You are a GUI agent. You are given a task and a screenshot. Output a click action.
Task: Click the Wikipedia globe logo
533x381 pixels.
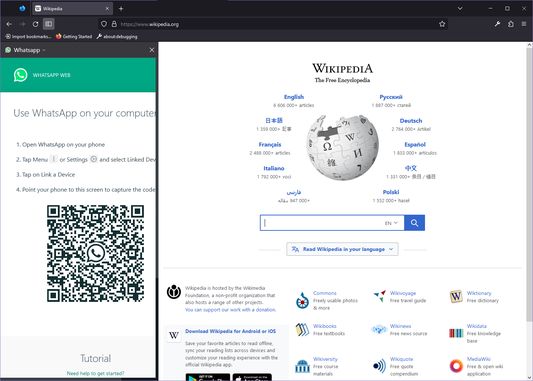[x=342, y=147]
